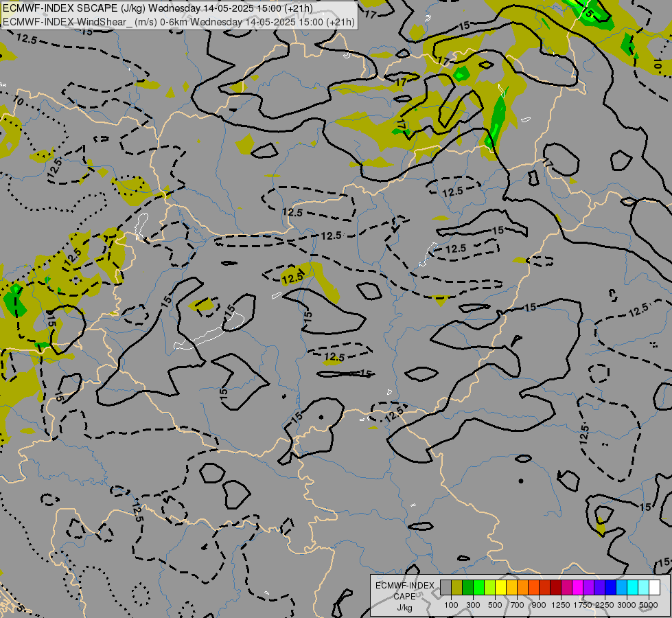Viewport: 672px width, 618px height.
Task: Click the 100 legend tick label
Action: coord(451,605)
